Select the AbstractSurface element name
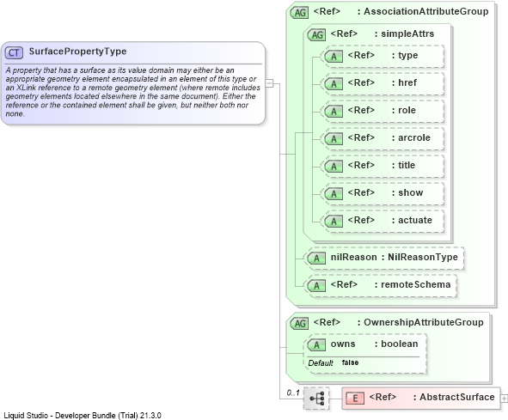The image size is (508, 420). [x=457, y=397]
